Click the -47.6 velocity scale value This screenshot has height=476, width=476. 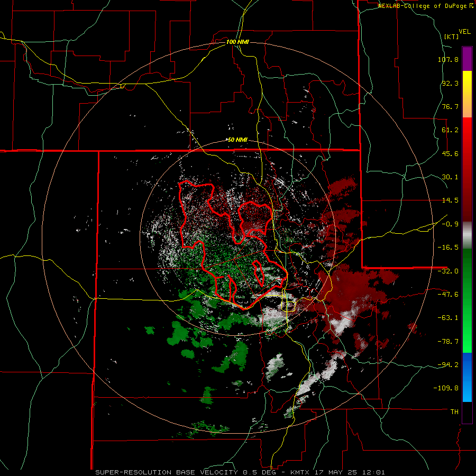[448, 295]
